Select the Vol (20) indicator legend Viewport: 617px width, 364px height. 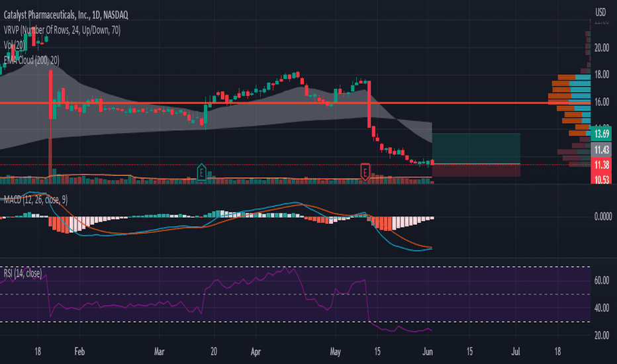click(14, 45)
